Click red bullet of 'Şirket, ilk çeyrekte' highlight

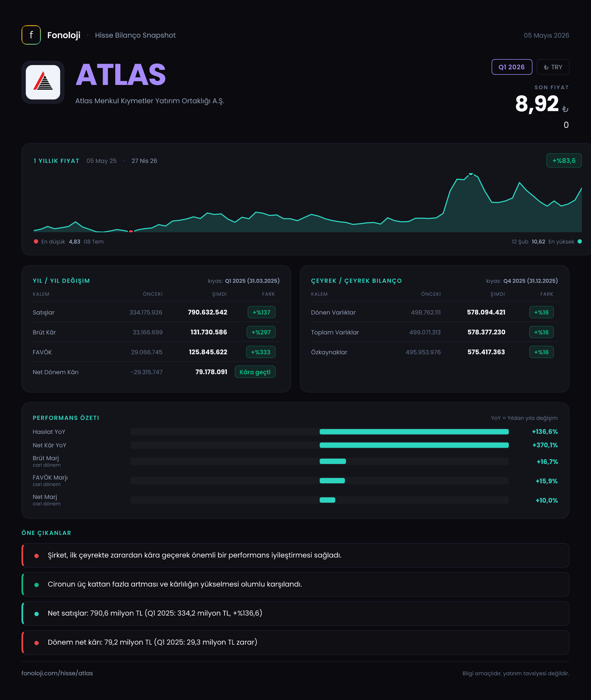(x=37, y=556)
